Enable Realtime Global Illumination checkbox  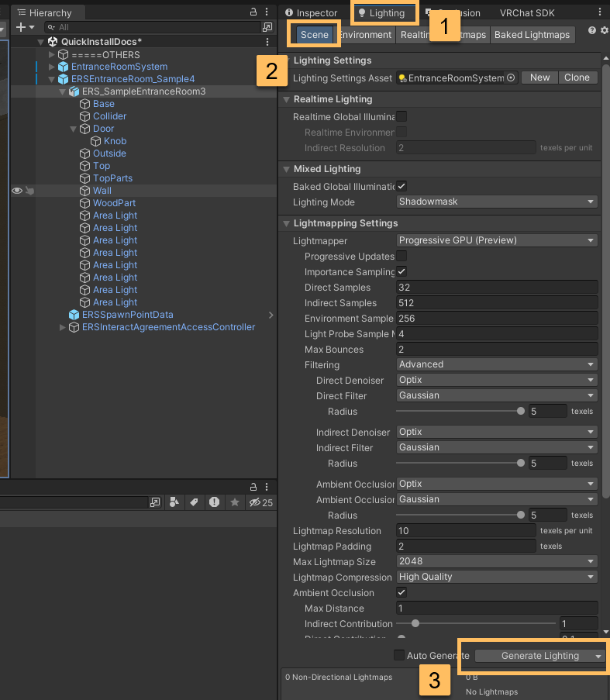point(401,117)
